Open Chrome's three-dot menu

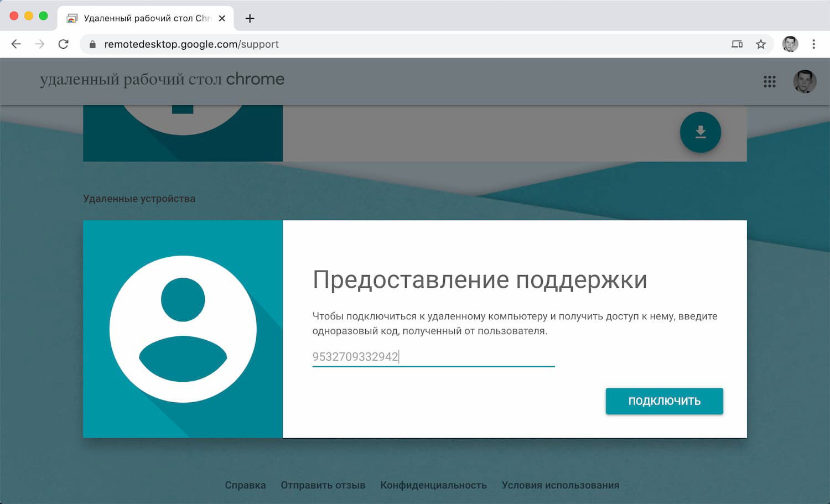coord(813,44)
